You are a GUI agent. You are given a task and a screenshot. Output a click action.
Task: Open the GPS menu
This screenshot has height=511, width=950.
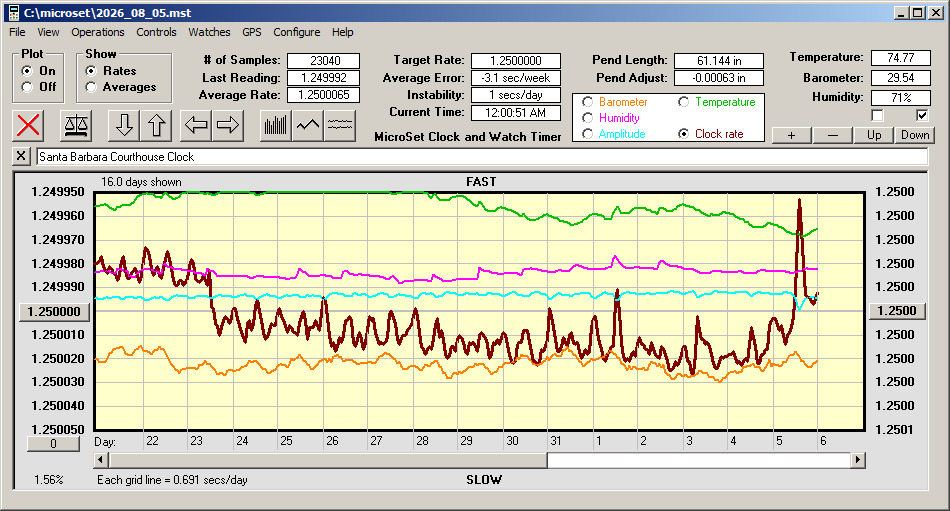[x=252, y=32]
